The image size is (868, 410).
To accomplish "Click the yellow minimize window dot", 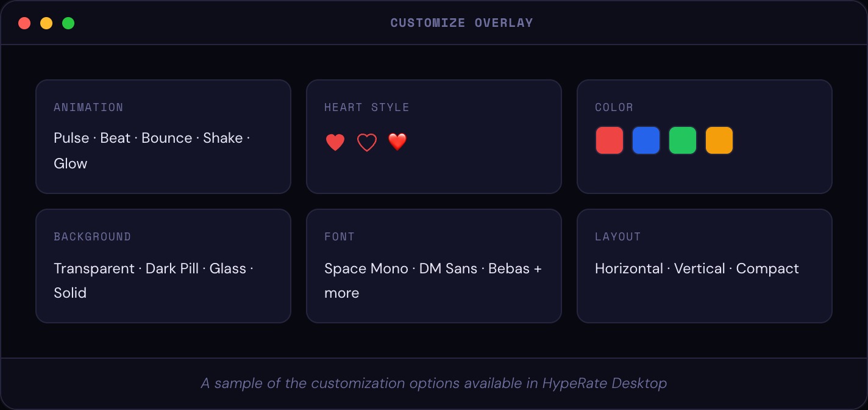I will (46, 23).
